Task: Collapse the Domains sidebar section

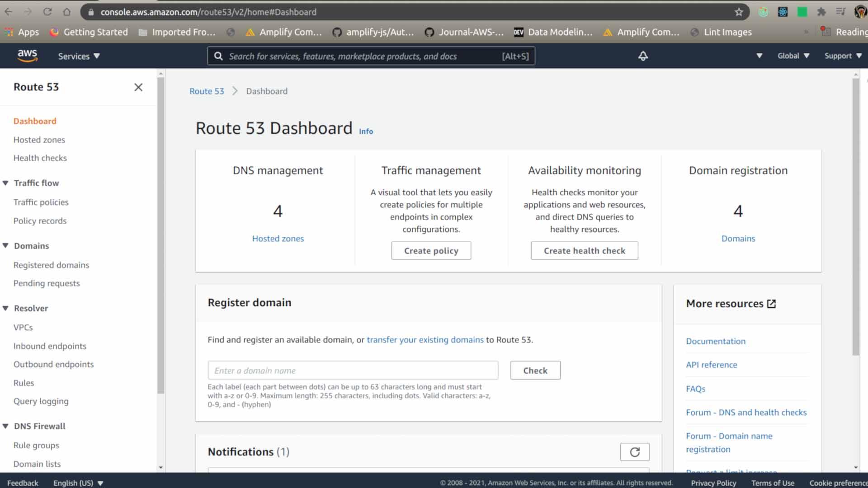Action: click(x=5, y=246)
